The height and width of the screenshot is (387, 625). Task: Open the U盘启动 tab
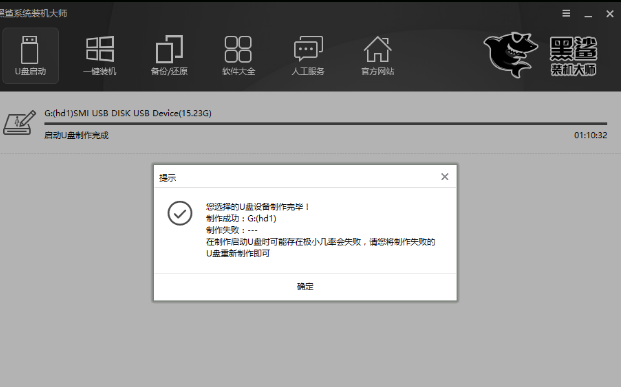pos(30,55)
